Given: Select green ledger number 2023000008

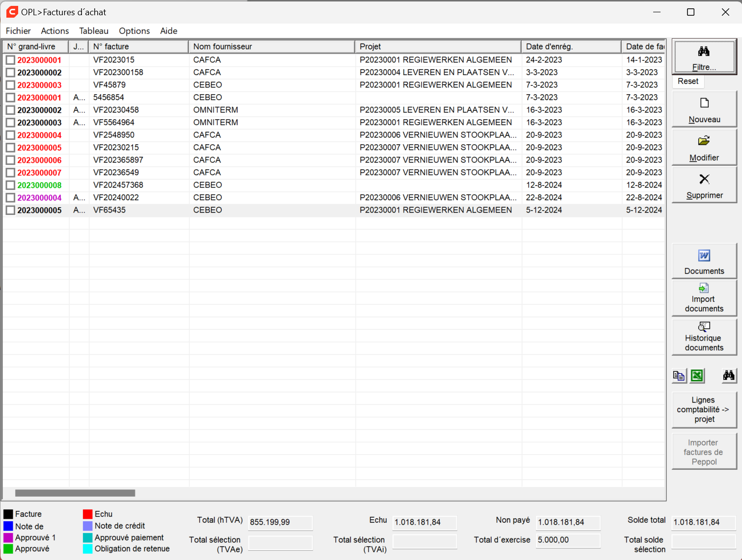Looking at the screenshot, I should [40, 186].
